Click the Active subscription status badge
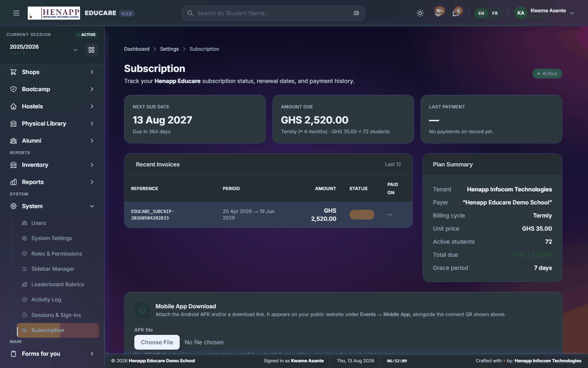The height and width of the screenshot is (368, 588). pyautogui.click(x=547, y=74)
